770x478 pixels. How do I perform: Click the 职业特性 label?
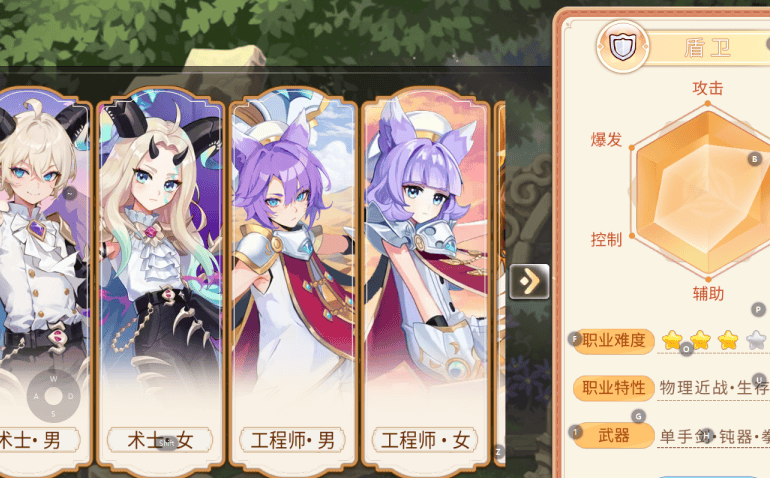click(614, 388)
